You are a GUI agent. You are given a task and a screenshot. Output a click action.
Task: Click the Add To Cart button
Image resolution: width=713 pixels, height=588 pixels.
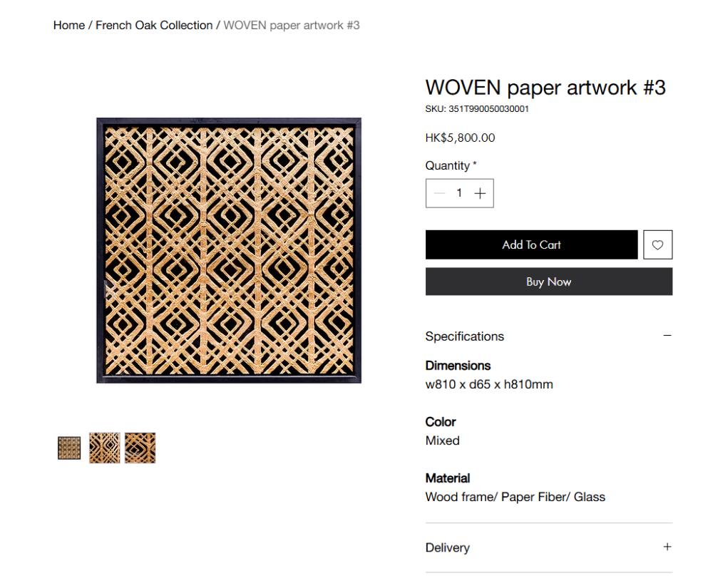pyautogui.click(x=532, y=244)
